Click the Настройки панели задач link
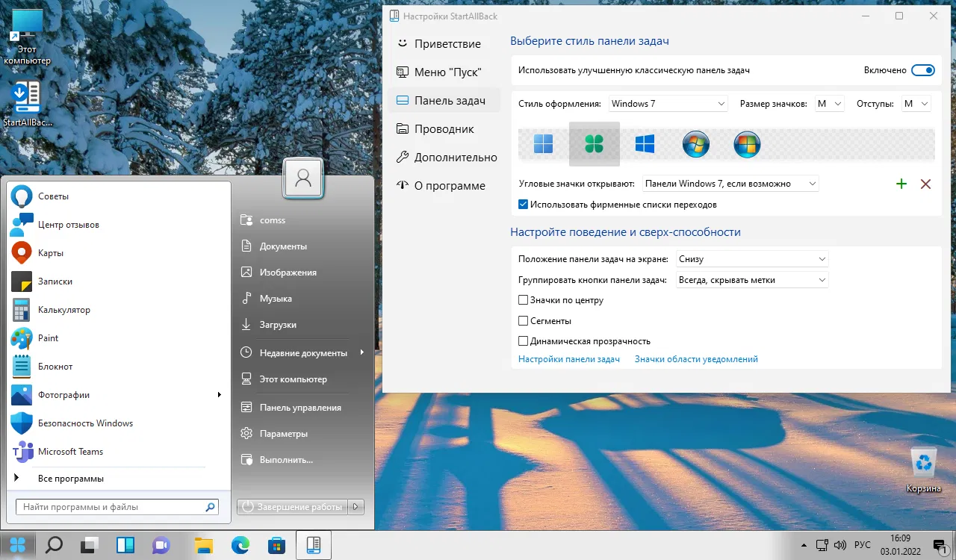The image size is (956, 560). click(x=569, y=359)
